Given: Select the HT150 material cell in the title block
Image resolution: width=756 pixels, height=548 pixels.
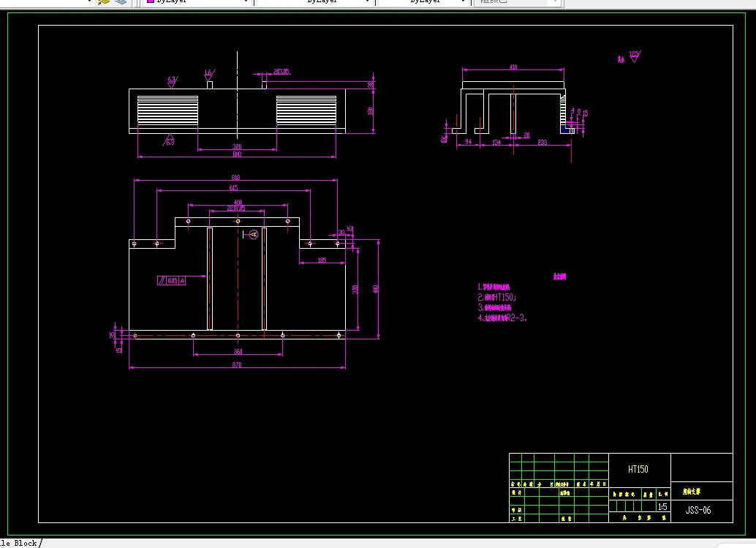Looking at the screenshot, I should tap(639, 468).
